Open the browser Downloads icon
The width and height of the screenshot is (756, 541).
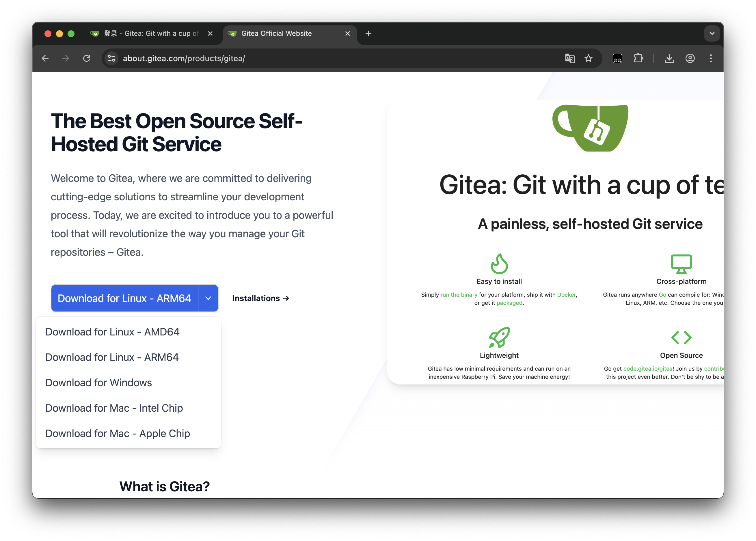(x=669, y=58)
